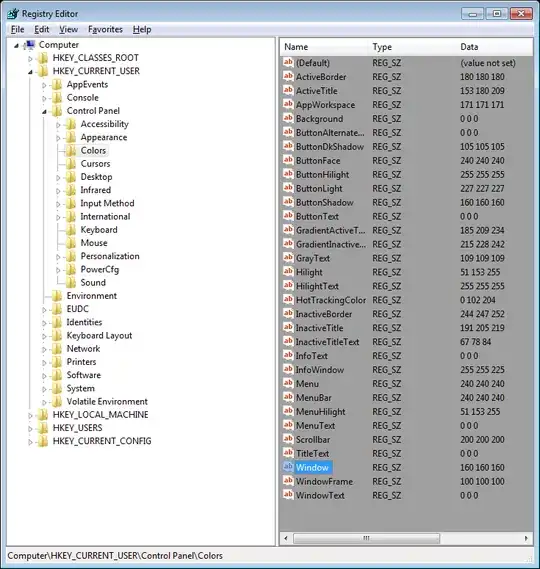Click the string icon beside TitleText
This screenshot has height=569, width=540.
pyautogui.click(x=288, y=453)
